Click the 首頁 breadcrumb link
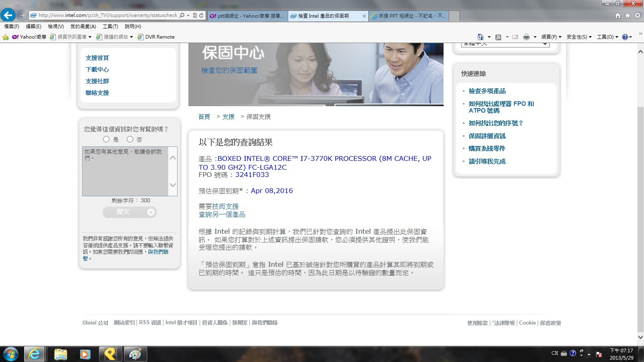This screenshot has height=362, width=644. pos(204,117)
